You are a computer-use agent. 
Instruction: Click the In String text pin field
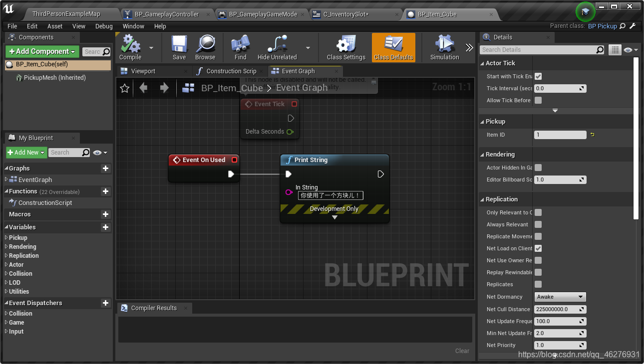click(x=330, y=195)
